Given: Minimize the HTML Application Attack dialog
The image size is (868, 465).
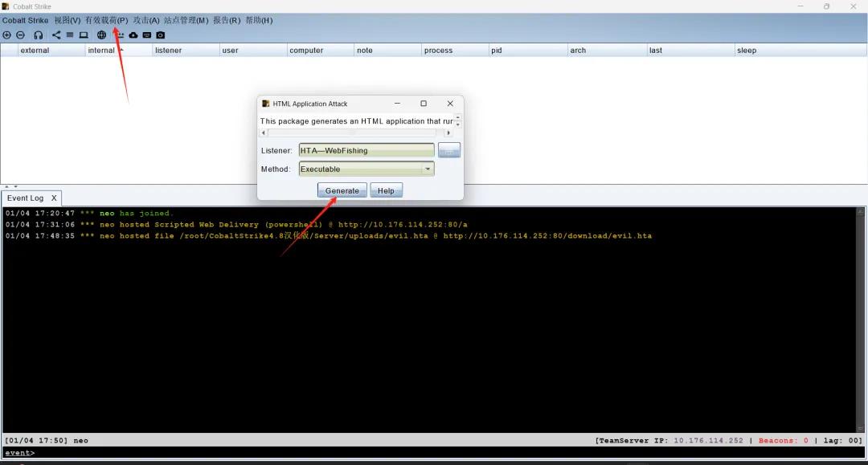Looking at the screenshot, I should point(397,104).
